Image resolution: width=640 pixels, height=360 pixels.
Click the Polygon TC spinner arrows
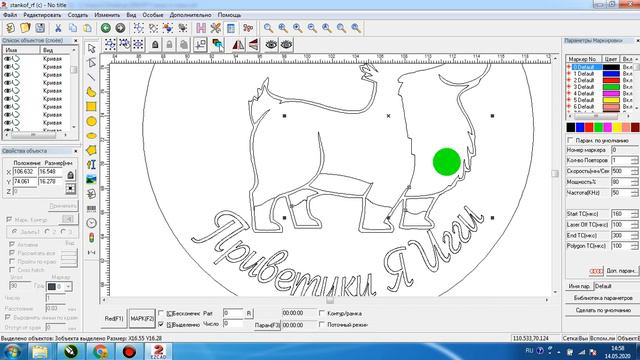tap(634, 246)
